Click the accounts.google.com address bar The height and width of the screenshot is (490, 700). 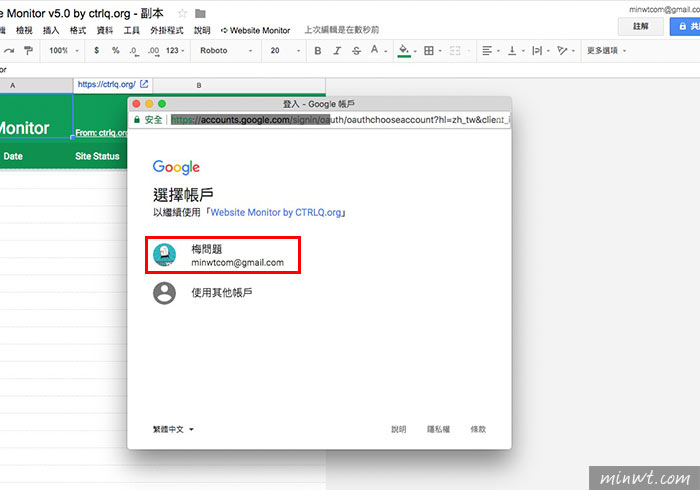coord(339,120)
